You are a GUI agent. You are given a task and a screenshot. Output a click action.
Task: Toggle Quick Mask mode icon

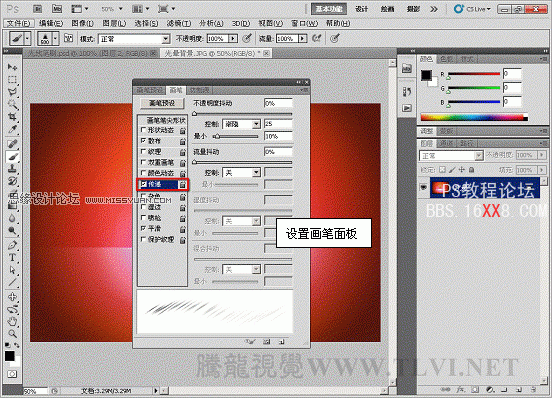tap(12, 374)
